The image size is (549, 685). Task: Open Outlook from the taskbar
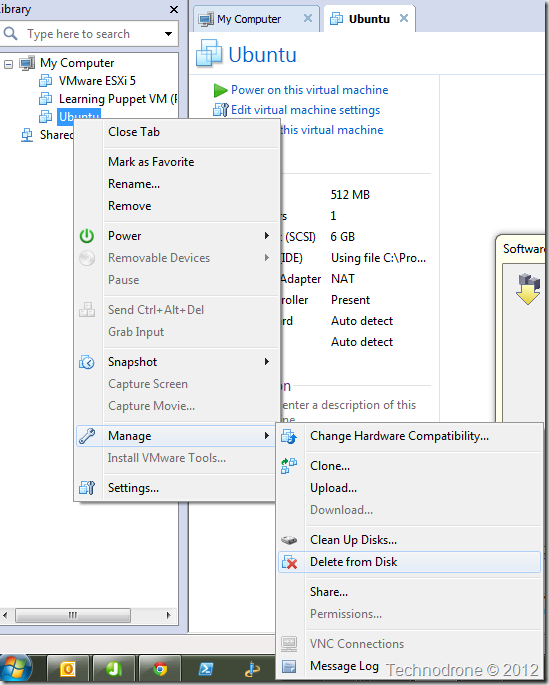pos(68,669)
